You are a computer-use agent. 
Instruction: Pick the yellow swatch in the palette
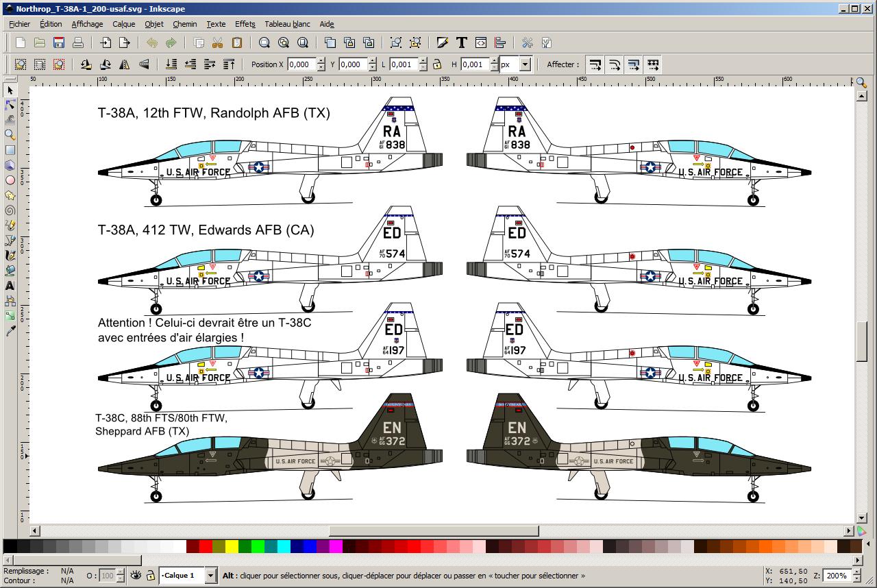[232, 546]
